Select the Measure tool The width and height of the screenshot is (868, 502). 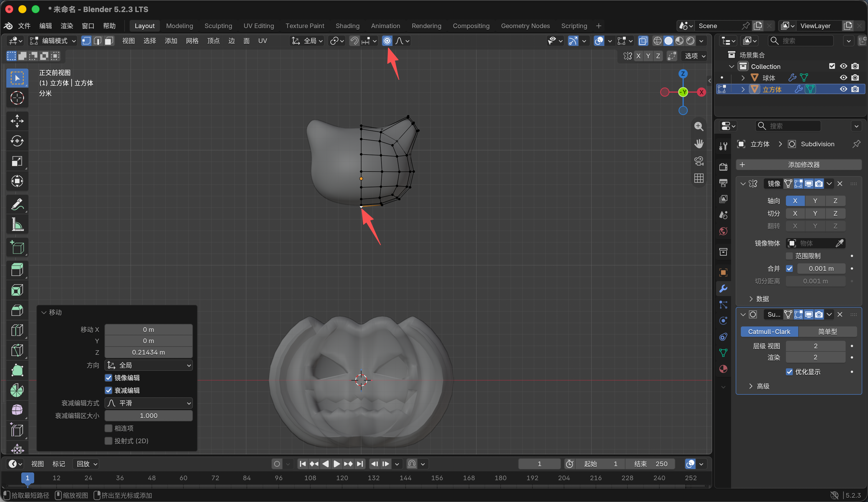point(17,224)
